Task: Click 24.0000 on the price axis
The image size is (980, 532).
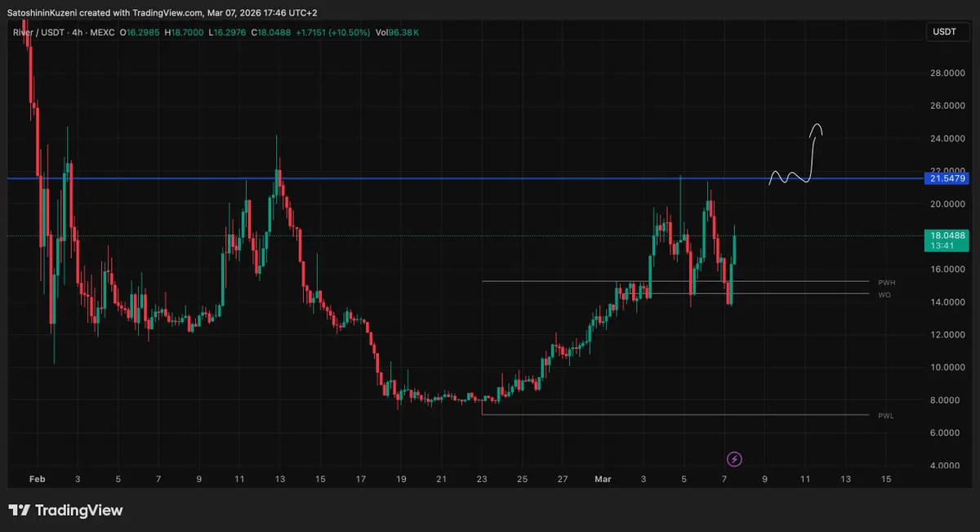Action: [947, 139]
